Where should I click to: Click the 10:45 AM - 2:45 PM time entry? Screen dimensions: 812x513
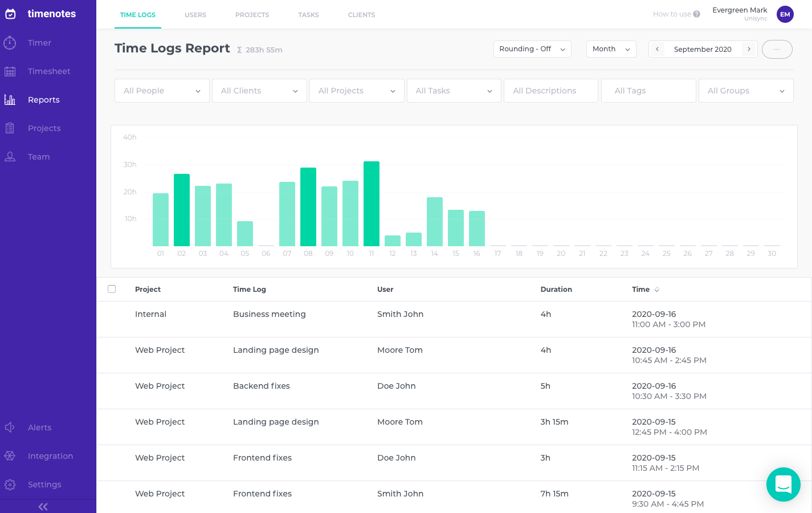(x=670, y=360)
